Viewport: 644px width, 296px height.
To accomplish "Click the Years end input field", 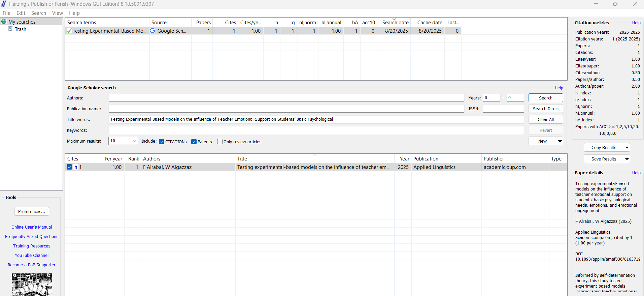I will click(x=515, y=98).
